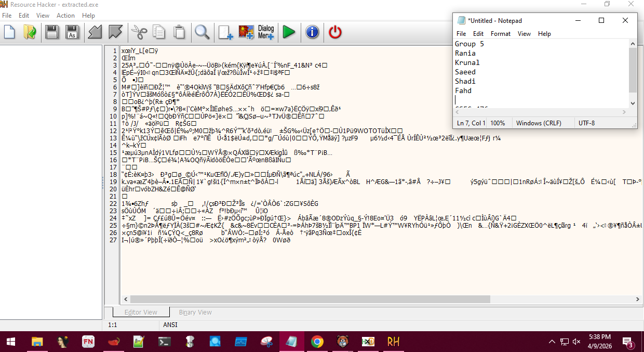Open Notepad's Help menu
The image size is (644, 352).
pos(544,33)
